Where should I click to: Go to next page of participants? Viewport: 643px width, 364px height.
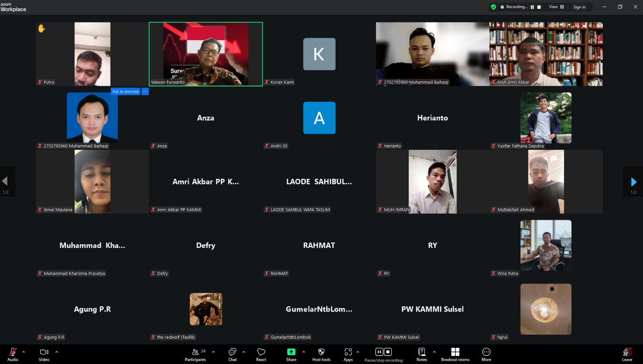[633, 182]
